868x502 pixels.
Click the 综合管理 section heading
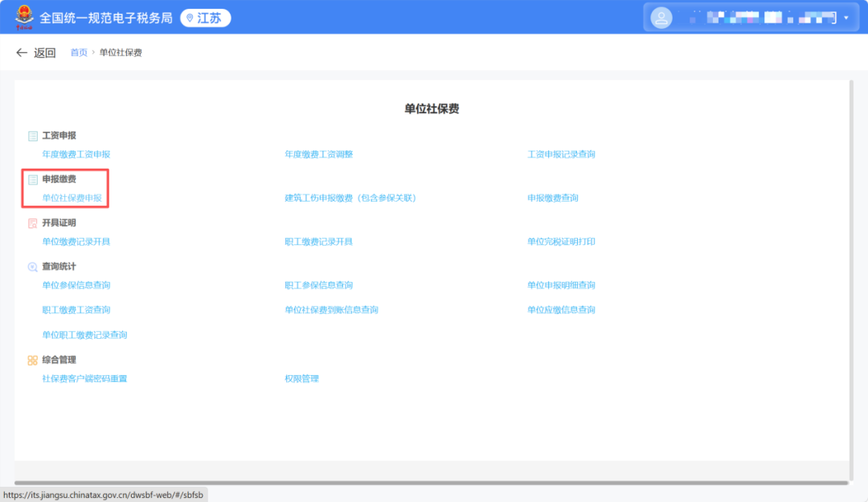click(x=59, y=361)
